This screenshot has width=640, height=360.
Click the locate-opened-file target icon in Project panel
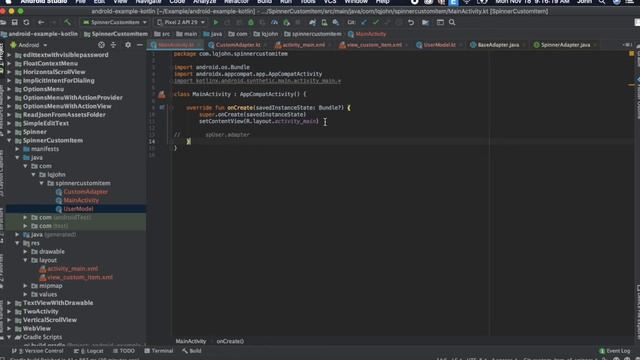[101, 45]
